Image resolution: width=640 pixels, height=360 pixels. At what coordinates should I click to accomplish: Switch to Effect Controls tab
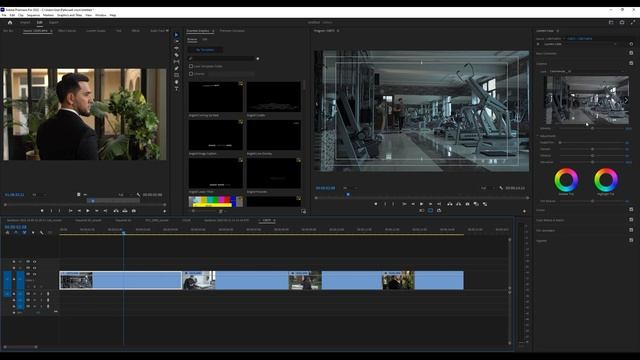[x=67, y=31]
